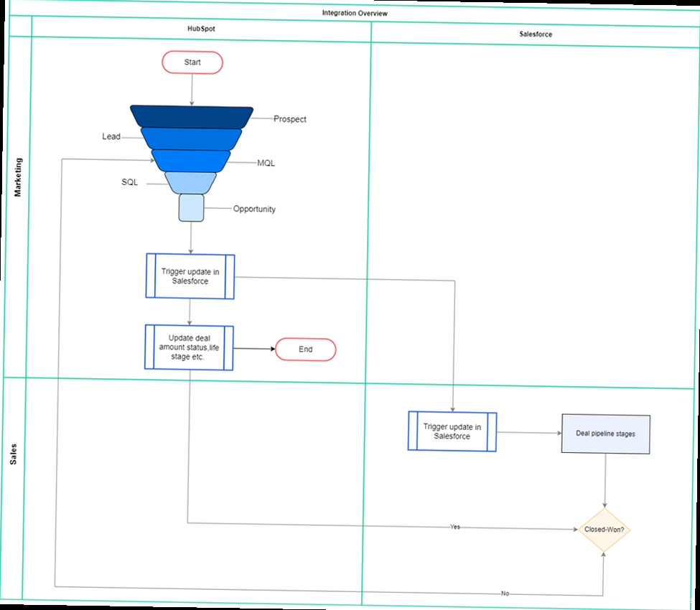The width and height of the screenshot is (700, 610).
Task: Select Trigger update box in Salesforce column
Action: tap(452, 431)
